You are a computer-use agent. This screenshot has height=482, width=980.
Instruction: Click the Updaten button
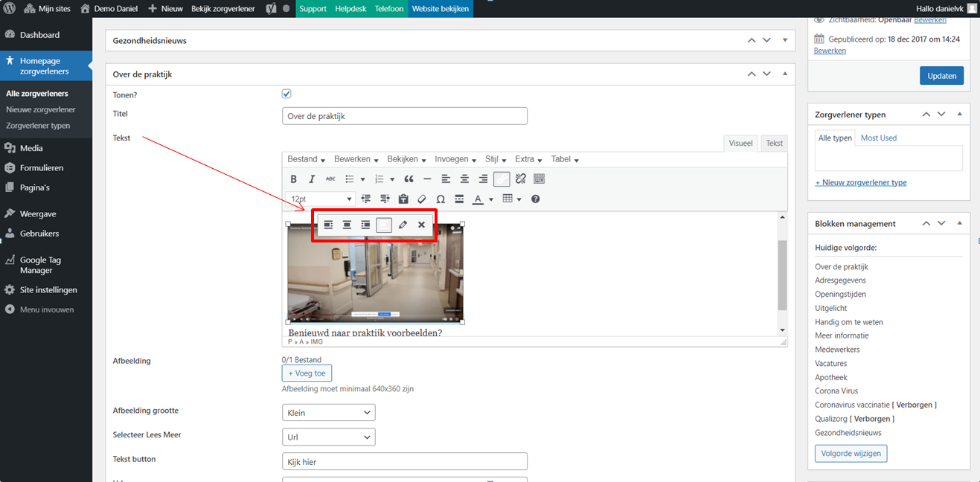[942, 76]
